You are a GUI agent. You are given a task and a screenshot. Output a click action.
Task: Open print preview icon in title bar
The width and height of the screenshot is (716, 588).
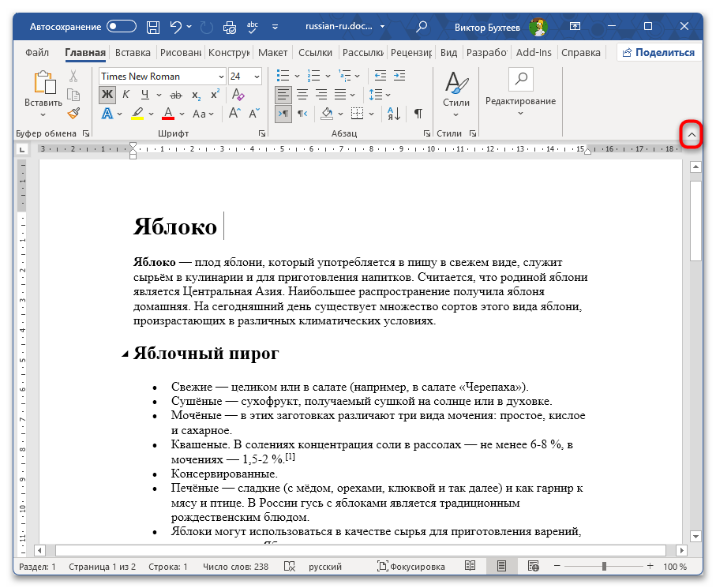pyautogui.click(x=230, y=28)
